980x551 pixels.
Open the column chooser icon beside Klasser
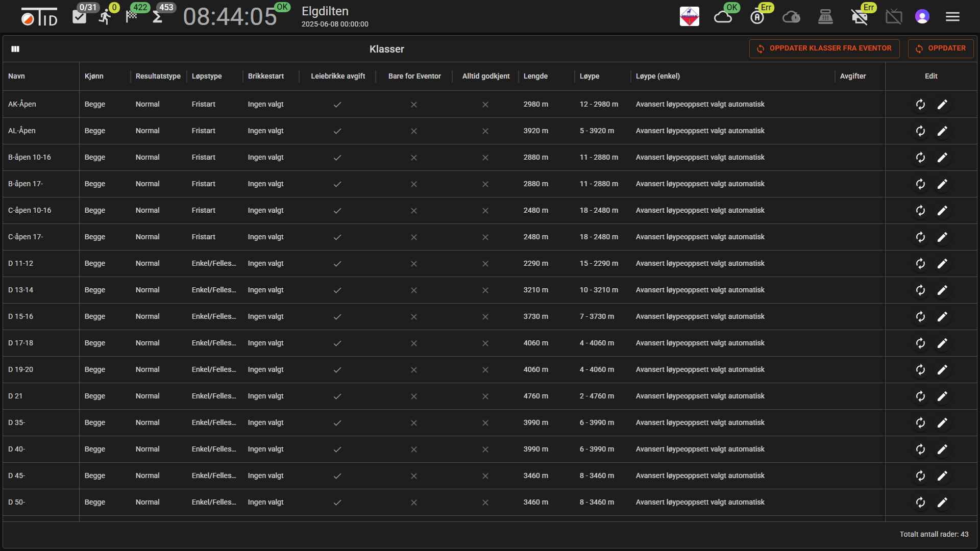point(15,49)
